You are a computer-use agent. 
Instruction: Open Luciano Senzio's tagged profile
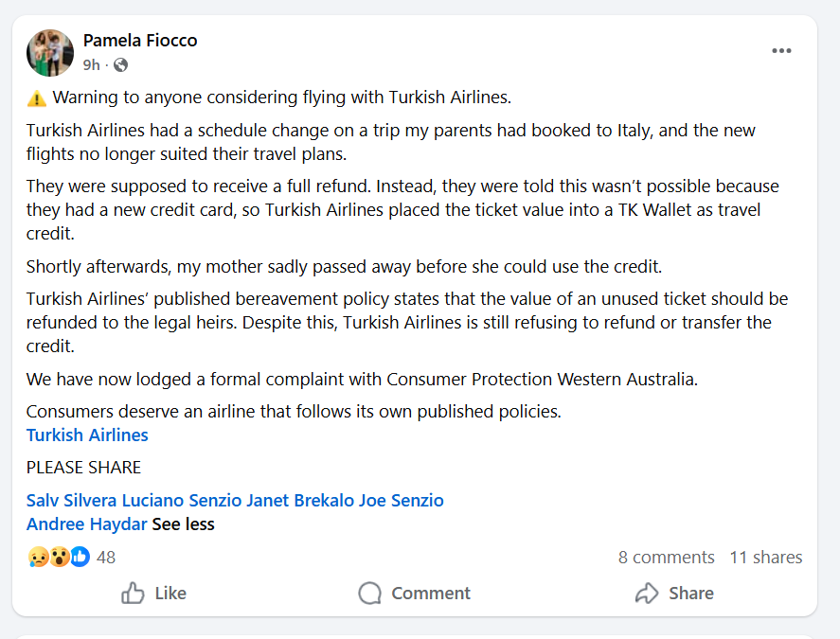coord(182,500)
